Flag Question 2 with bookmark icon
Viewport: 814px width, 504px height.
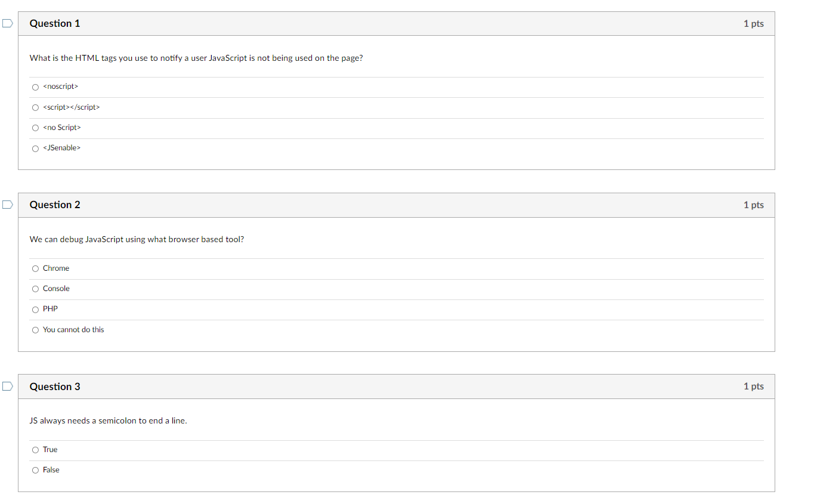[x=7, y=205]
